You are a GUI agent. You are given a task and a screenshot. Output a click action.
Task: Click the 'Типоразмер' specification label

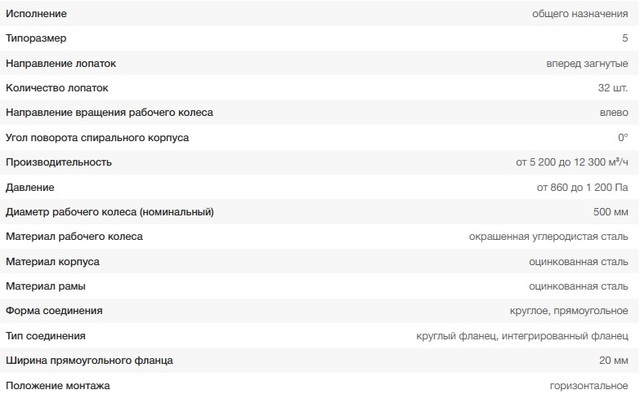point(37,38)
